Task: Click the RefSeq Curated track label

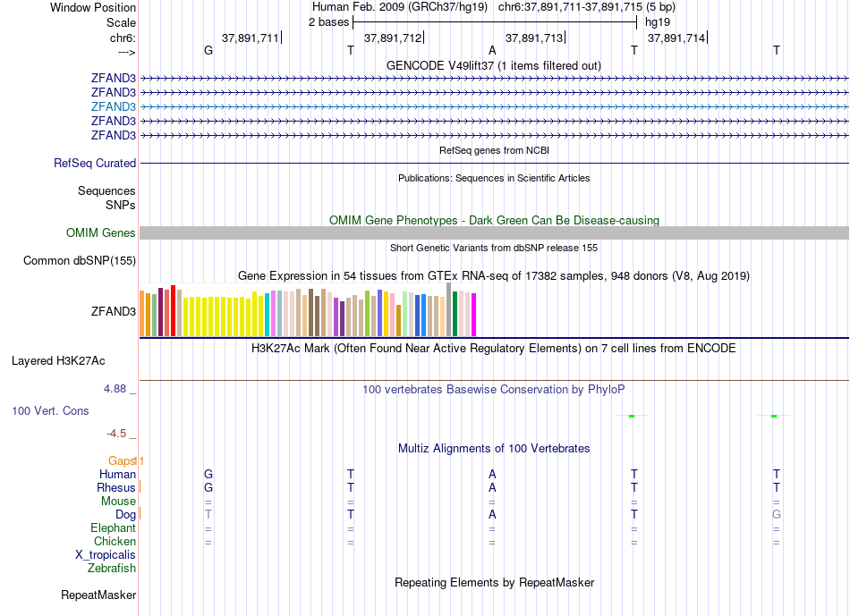Action: (x=95, y=163)
